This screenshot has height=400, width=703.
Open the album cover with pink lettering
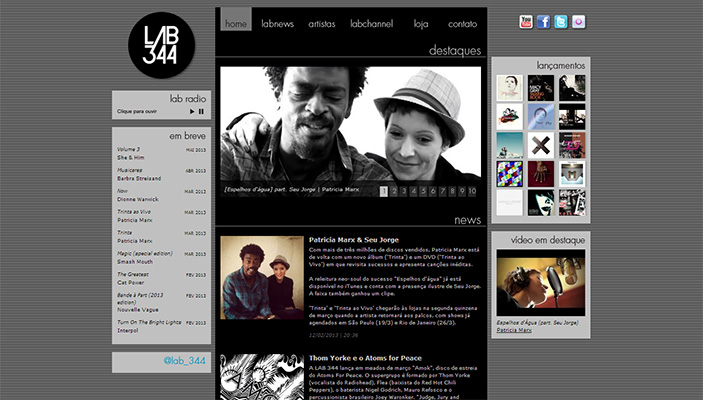coord(572,145)
